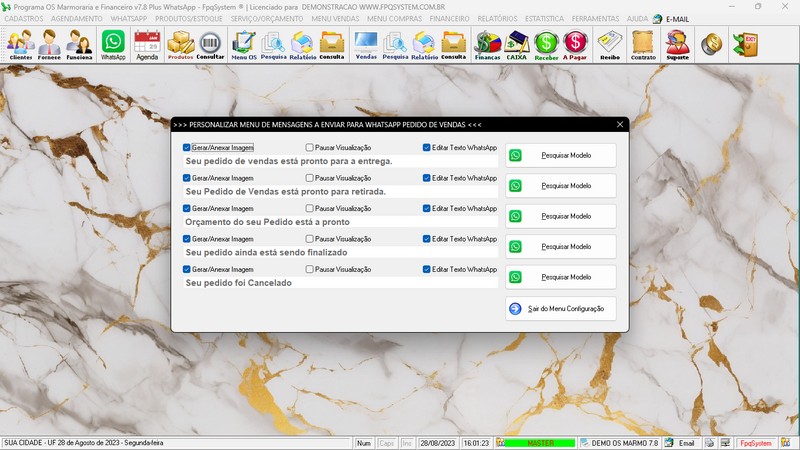Check Pausar Visualização for entrega message
Image resolution: width=800 pixels, height=450 pixels.
309,147
